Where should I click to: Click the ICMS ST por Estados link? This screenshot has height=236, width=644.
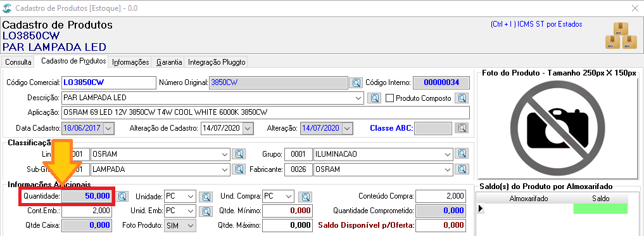(x=536, y=24)
